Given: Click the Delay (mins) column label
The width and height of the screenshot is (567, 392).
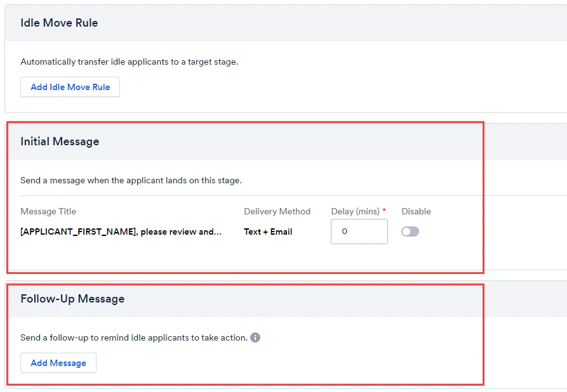Looking at the screenshot, I should (356, 211).
